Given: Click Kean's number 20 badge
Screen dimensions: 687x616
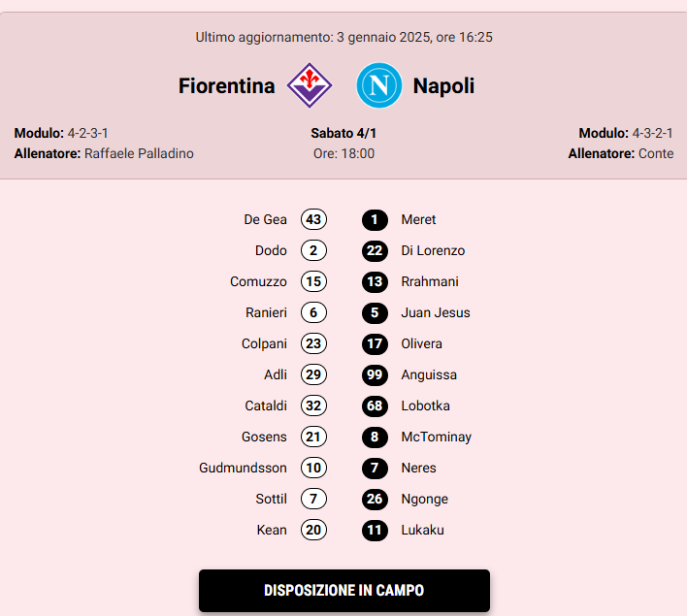Looking at the screenshot, I should (x=313, y=530).
